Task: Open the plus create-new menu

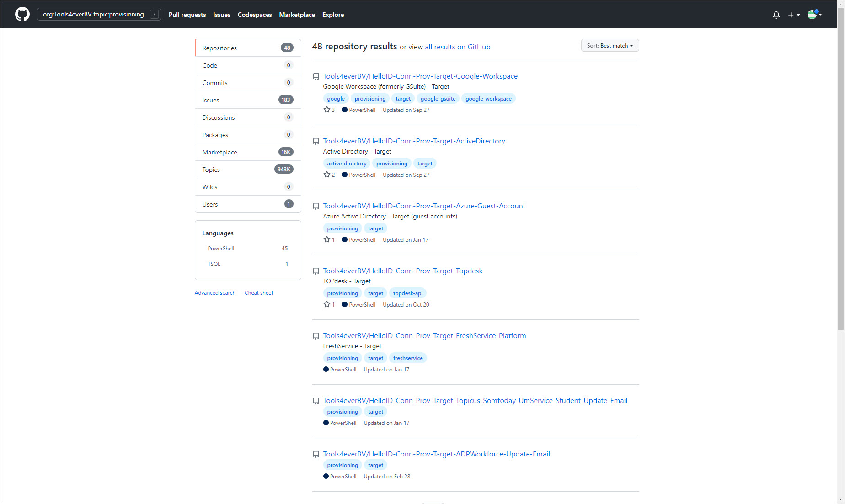Action: tap(794, 15)
